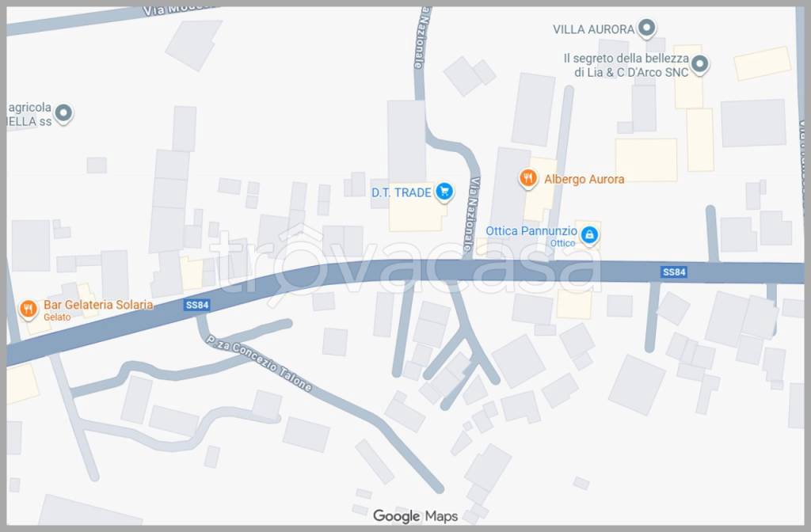Select Il segreto della bellezza map pin

699,65
